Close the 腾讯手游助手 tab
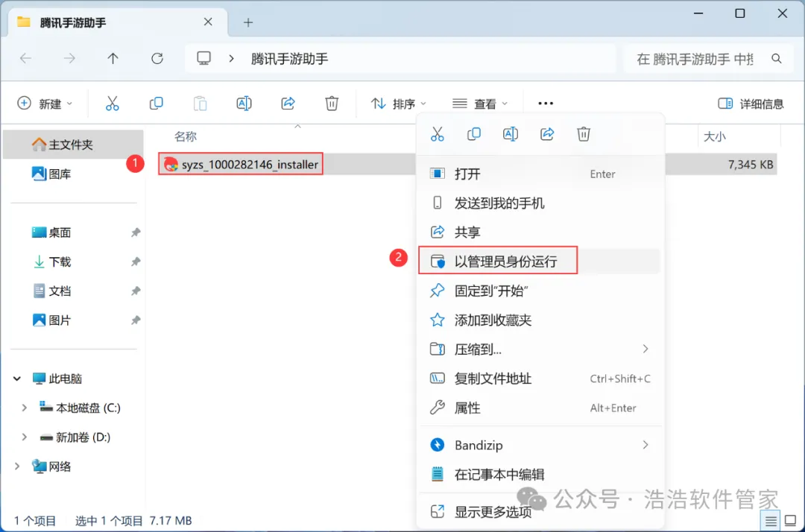Viewport: 805px width, 532px height. 208,22
